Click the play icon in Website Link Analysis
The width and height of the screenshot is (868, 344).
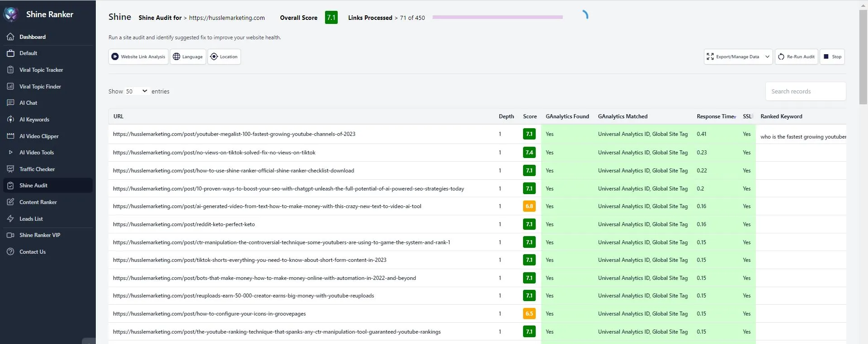(115, 57)
